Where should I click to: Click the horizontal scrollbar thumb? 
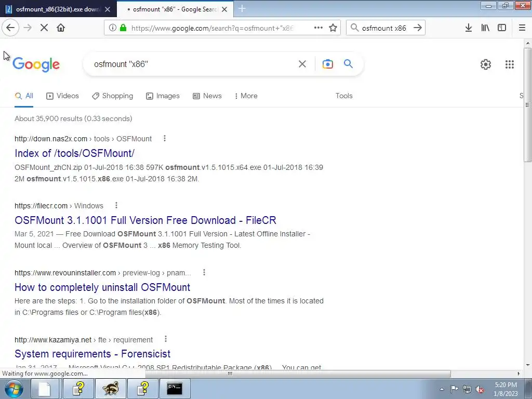pos(298,374)
